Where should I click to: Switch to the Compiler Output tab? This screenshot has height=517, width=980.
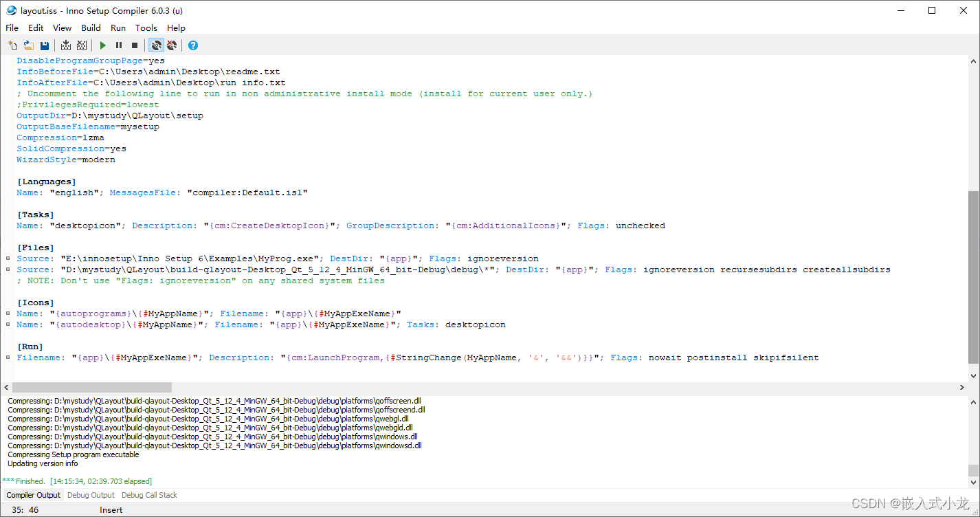(x=33, y=495)
